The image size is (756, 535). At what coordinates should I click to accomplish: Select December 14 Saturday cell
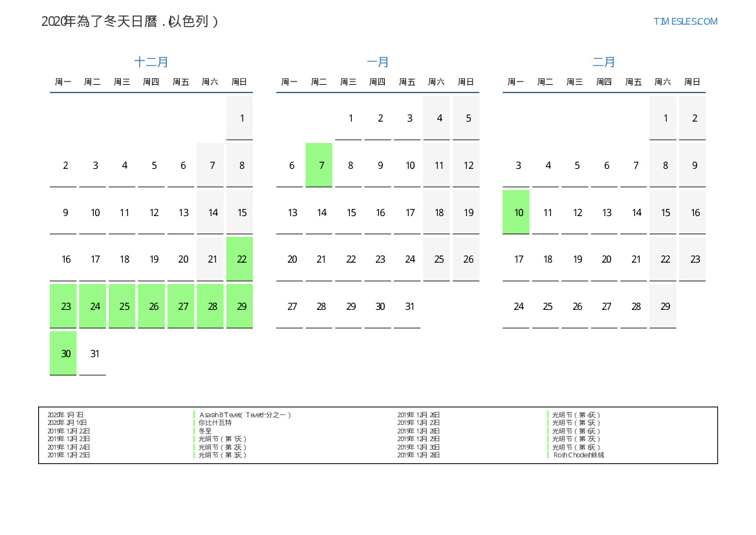210,212
